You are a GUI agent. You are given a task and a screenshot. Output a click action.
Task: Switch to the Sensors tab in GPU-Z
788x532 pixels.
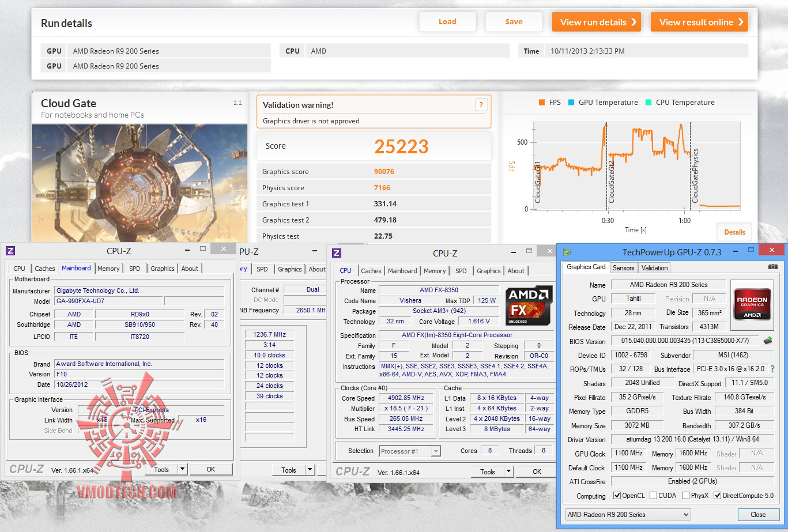coord(624,267)
